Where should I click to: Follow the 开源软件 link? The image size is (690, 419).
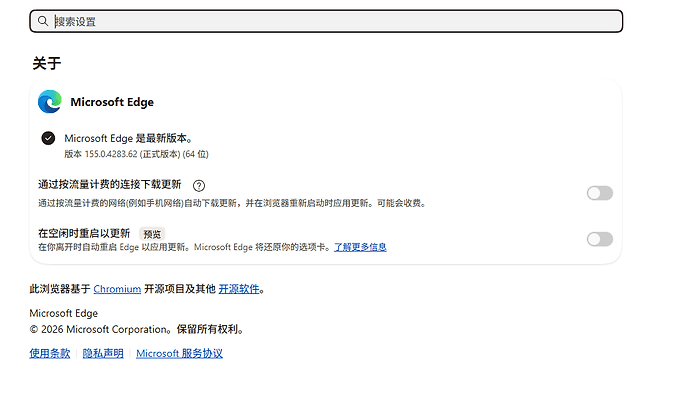[x=239, y=289]
